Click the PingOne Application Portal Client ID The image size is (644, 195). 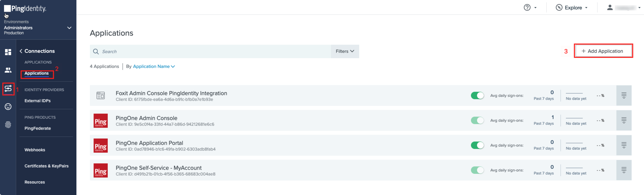coord(165,149)
